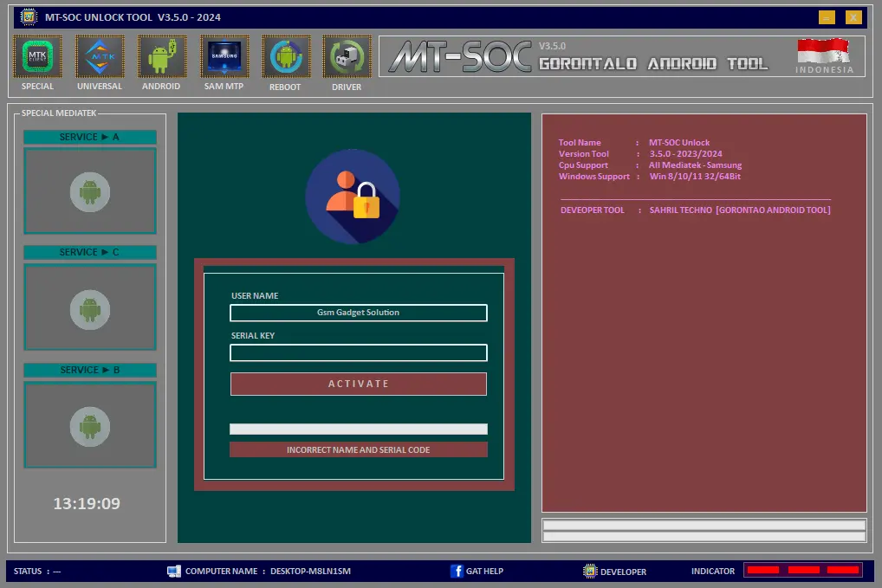Click the Indonesia flag image

point(823,50)
